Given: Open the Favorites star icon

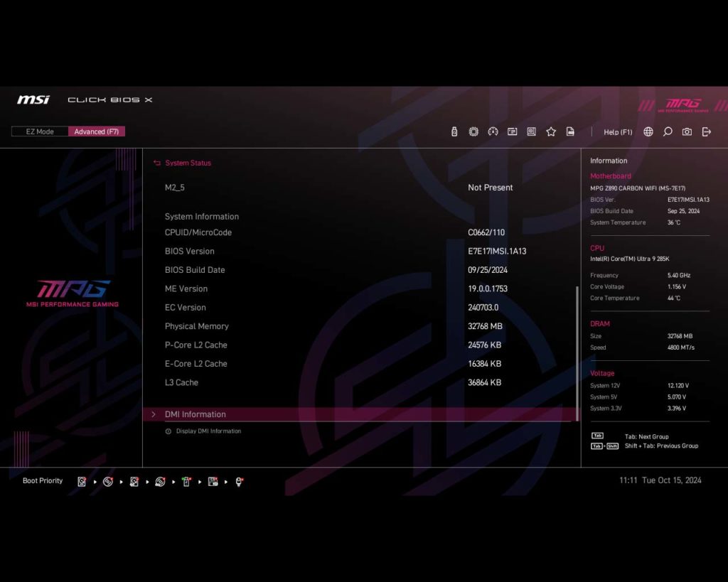Looking at the screenshot, I should [551, 131].
